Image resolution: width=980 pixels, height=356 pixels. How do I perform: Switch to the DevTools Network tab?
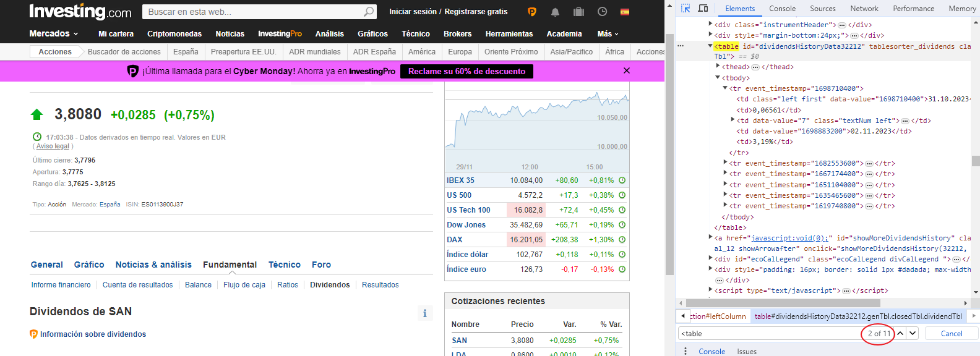pyautogui.click(x=864, y=9)
